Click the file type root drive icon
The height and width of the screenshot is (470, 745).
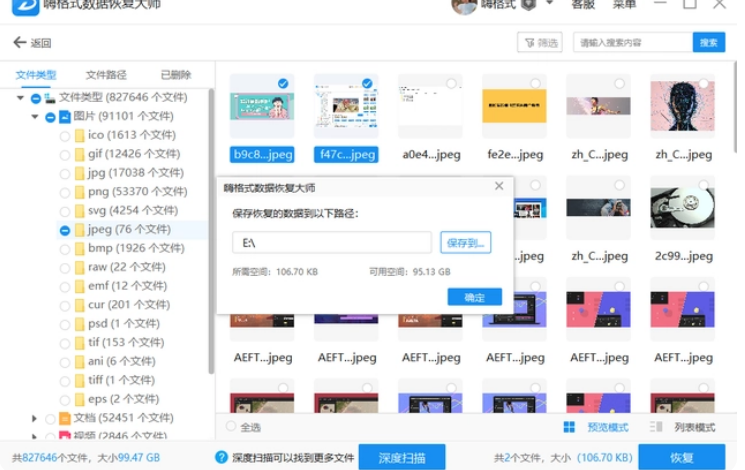point(50,98)
